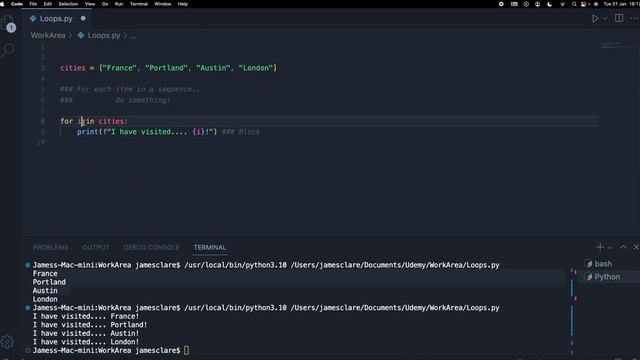The height and width of the screenshot is (360, 640).
Task: Open the date and time in menu bar
Action: [621, 4]
